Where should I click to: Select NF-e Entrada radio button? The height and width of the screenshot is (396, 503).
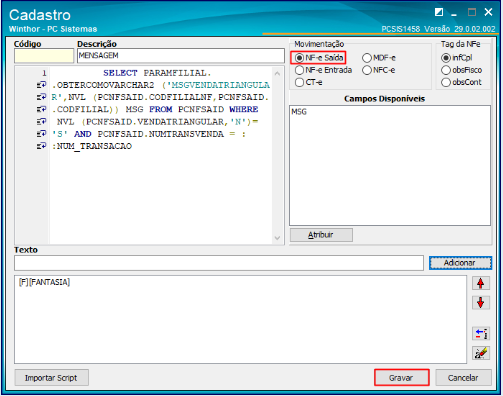tap(323, 70)
